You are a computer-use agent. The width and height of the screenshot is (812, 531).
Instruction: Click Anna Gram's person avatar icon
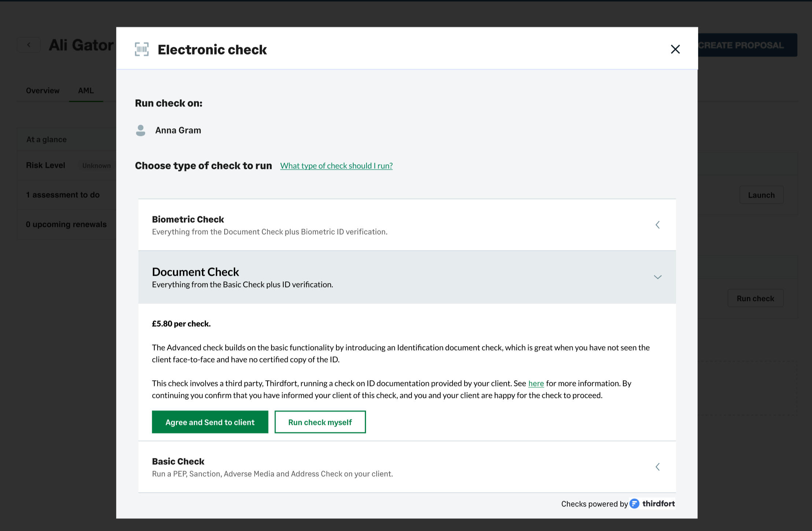point(140,130)
